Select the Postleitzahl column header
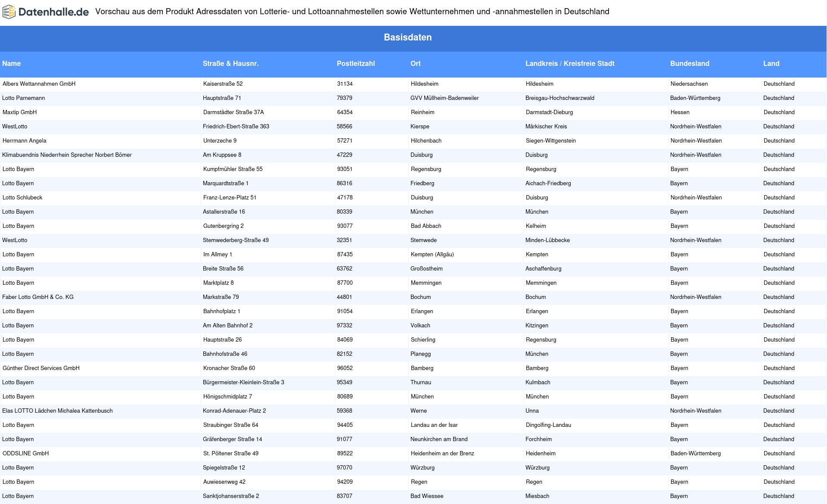 [x=356, y=64]
